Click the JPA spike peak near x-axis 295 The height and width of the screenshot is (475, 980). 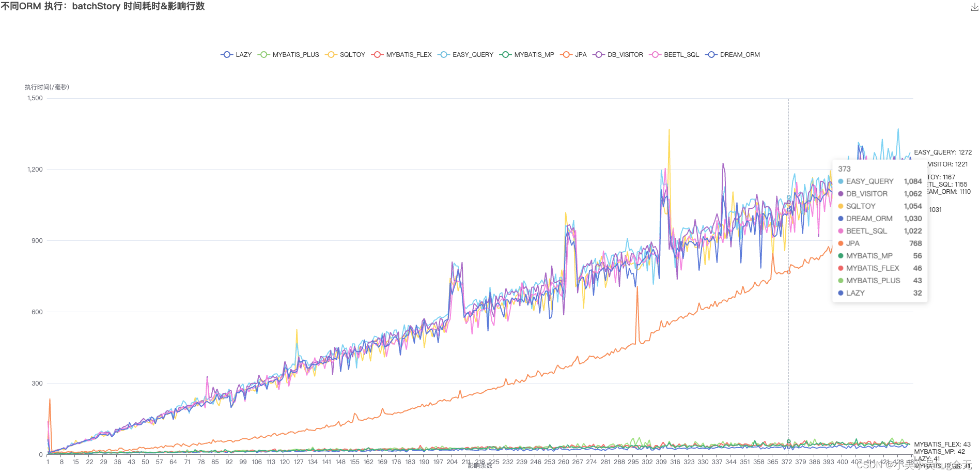[x=637, y=287]
